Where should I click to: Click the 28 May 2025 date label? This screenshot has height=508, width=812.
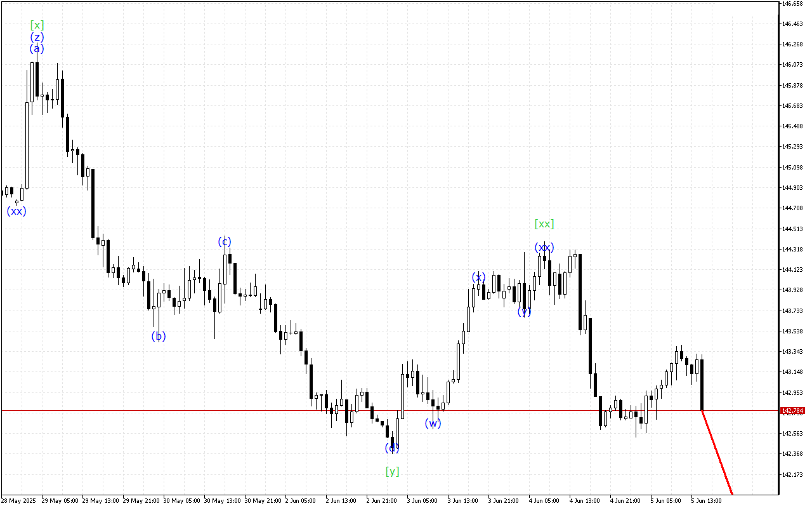coord(19,500)
